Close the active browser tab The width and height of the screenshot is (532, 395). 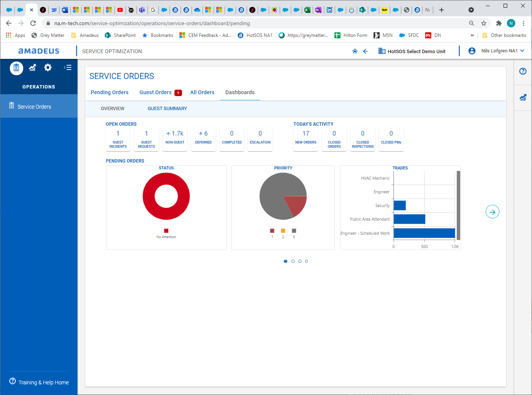point(32,10)
